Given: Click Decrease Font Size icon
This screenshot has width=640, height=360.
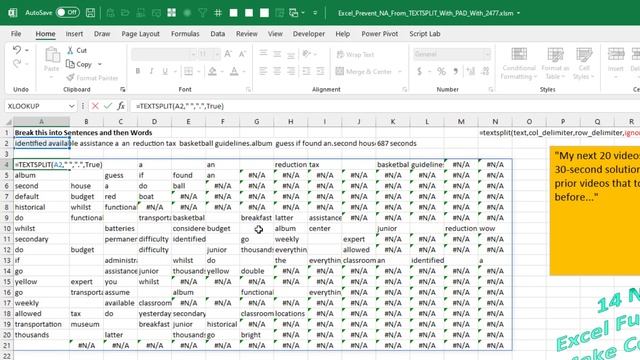Looking at the screenshot, I should pos(242,54).
